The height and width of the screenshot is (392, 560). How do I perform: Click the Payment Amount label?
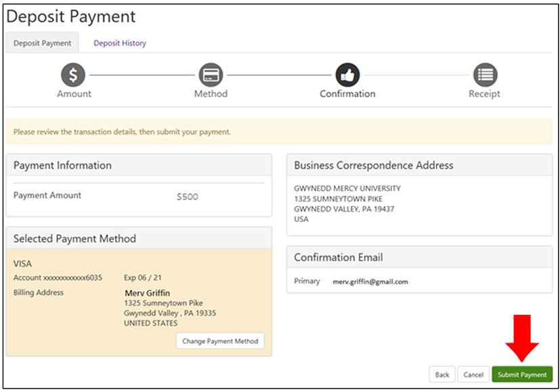[47, 195]
